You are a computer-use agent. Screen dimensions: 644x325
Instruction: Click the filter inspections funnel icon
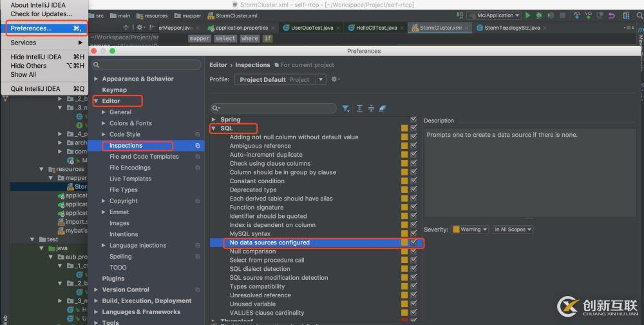(346, 108)
